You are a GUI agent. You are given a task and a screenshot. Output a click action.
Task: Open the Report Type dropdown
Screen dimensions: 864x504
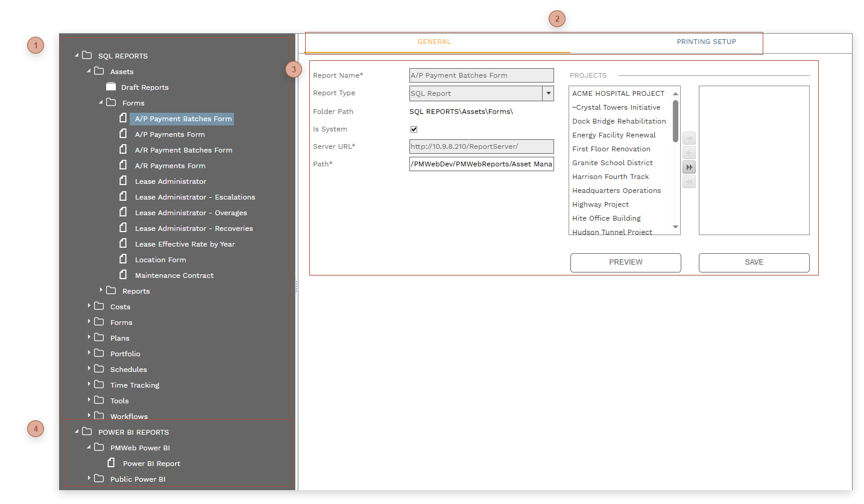coord(548,93)
